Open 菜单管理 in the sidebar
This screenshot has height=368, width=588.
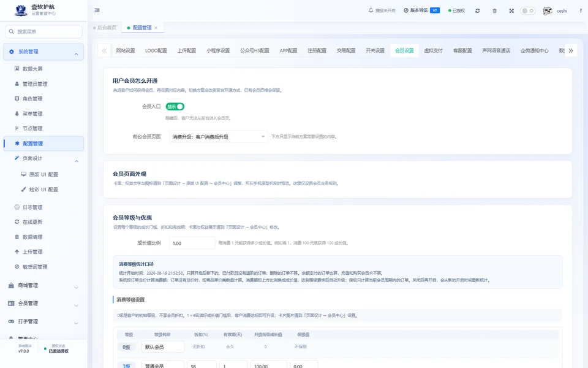pyautogui.click(x=32, y=114)
